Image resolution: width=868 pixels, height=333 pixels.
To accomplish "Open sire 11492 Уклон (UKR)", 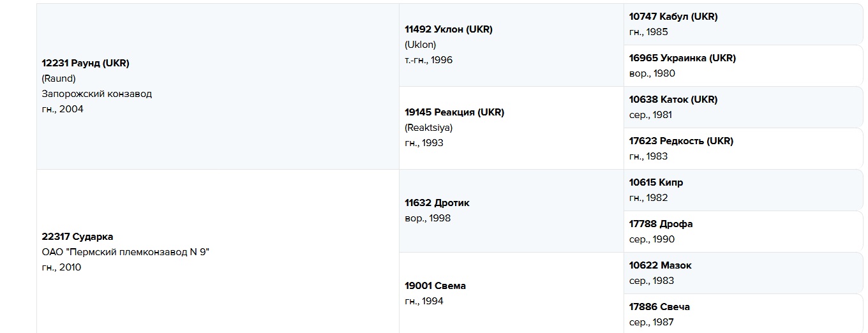I will click(x=448, y=29).
